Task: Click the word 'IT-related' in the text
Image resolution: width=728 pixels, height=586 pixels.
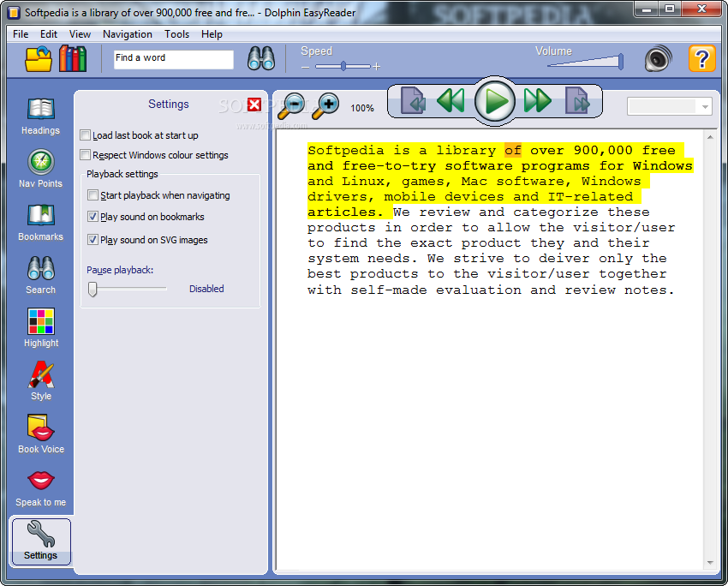Action: (x=590, y=197)
